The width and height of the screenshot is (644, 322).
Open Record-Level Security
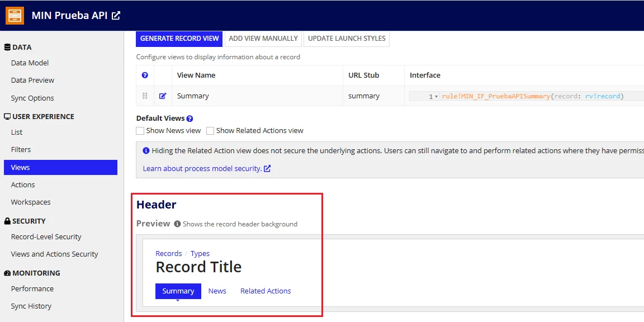click(46, 236)
